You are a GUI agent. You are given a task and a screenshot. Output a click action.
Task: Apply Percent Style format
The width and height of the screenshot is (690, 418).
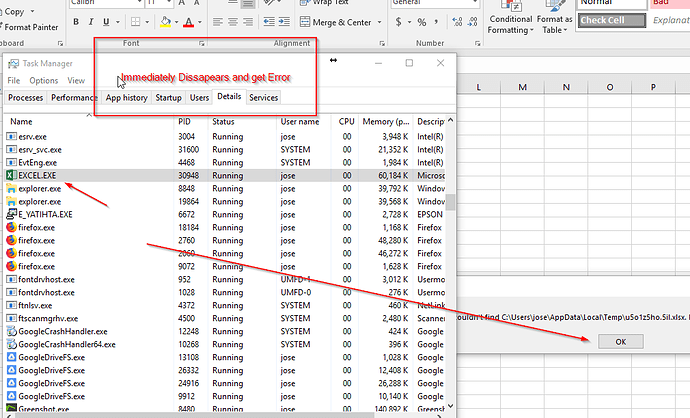pyautogui.click(x=422, y=22)
